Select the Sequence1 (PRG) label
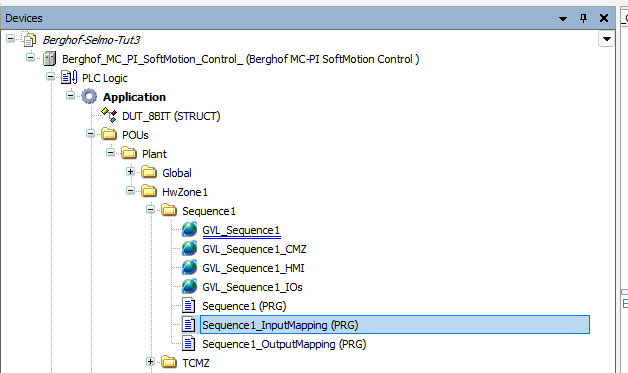 pos(244,306)
